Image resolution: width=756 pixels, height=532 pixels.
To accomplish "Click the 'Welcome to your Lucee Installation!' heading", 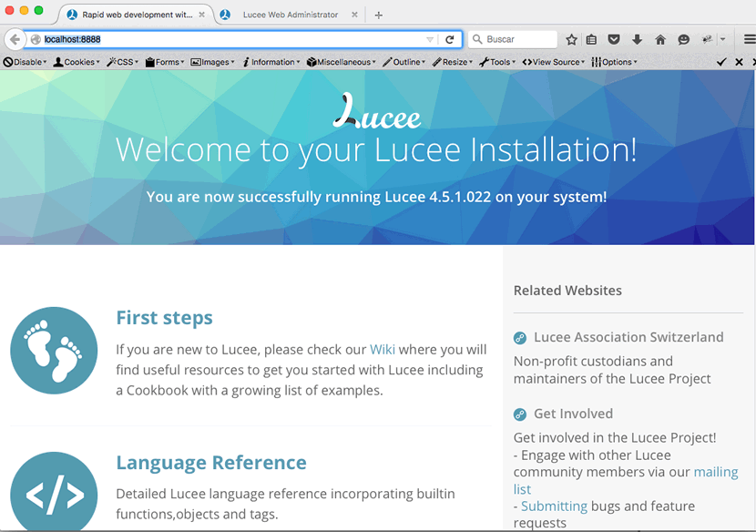I will pos(376,150).
